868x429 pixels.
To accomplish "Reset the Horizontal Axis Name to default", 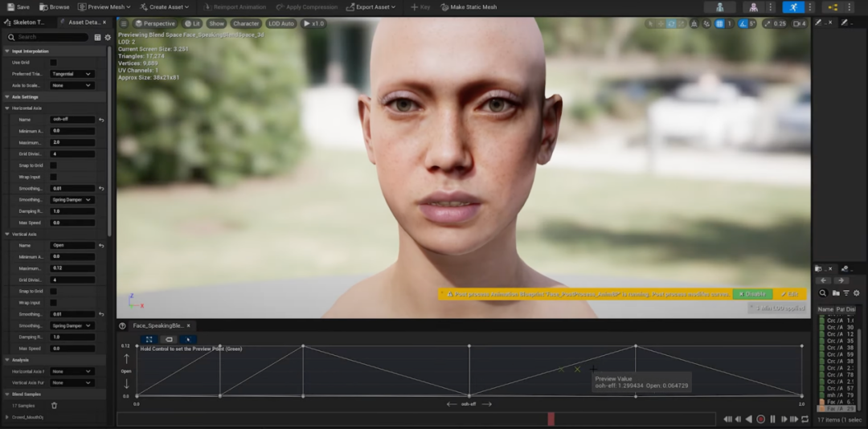I will click(x=101, y=120).
